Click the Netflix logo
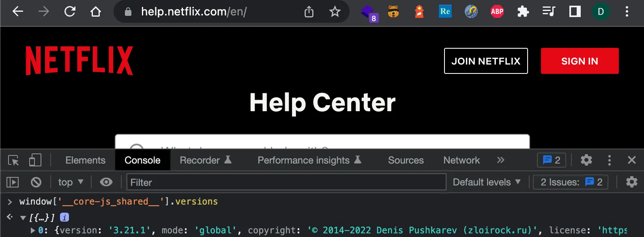The height and width of the screenshot is (237, 644). pos(79,60)
